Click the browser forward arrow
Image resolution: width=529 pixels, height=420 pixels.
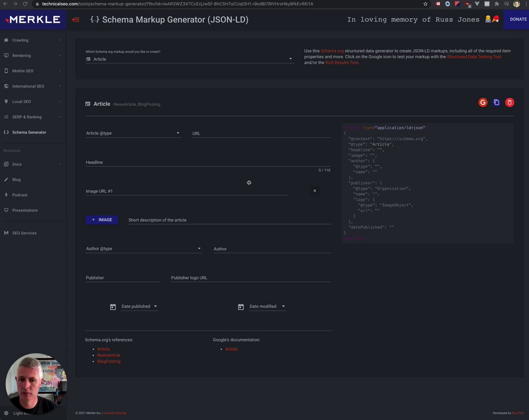(15, 4)
